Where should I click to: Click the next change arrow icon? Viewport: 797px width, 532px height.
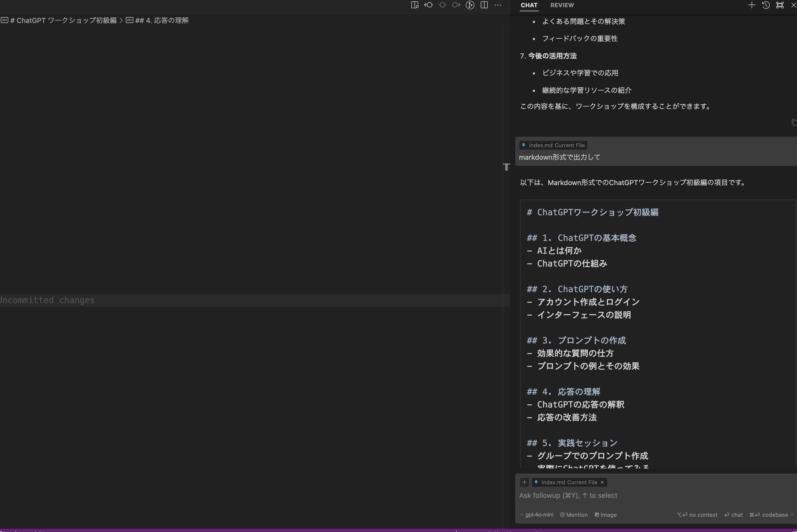coord(456,5)
